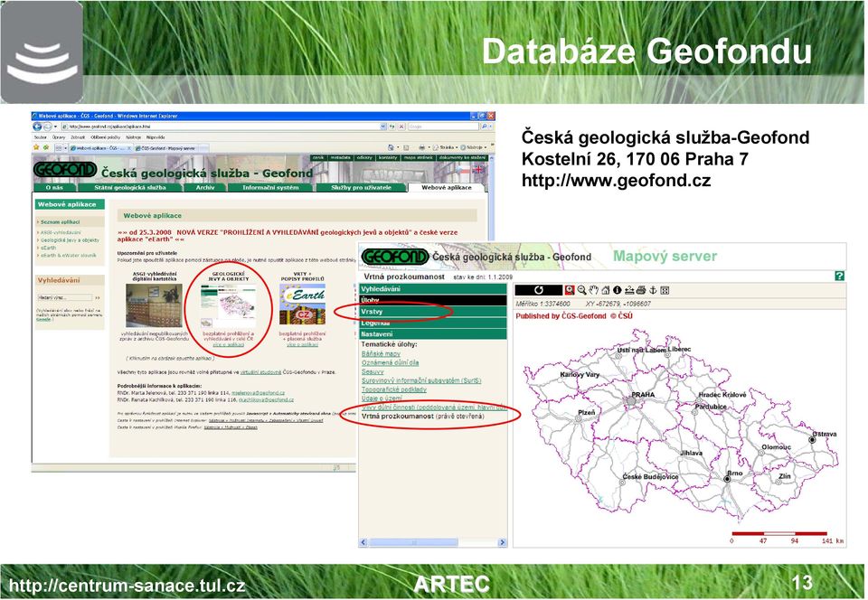The height and width of the screenshot is (600, 868).
Task: Open the 'Státní geologická služba' tab
Action: click(x=129, y=188)
